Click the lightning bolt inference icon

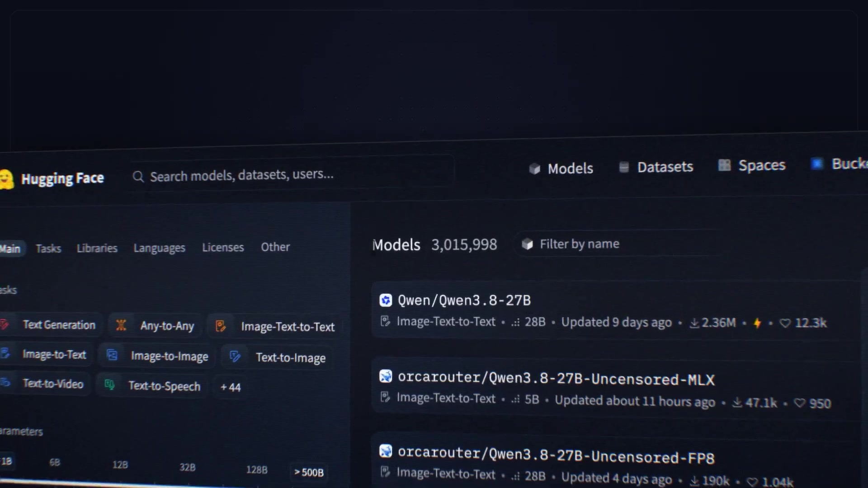click(758, 323)
